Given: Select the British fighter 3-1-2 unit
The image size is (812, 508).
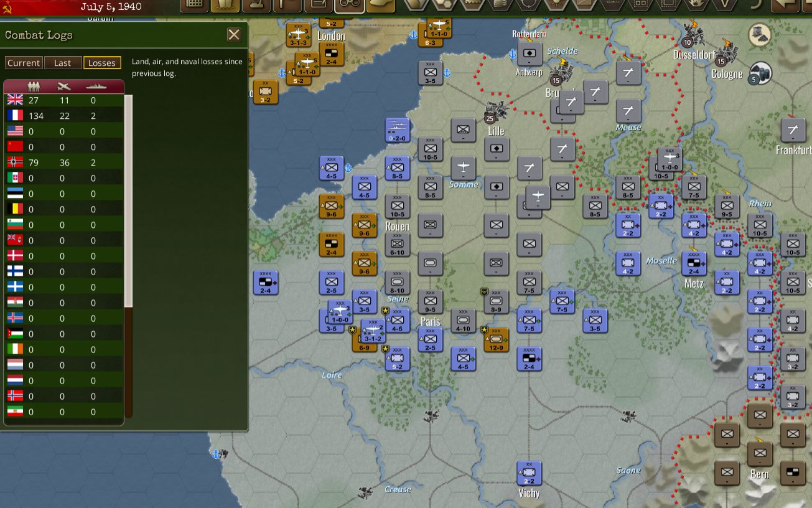Looking at the screenshot, I should click(373, 331).
